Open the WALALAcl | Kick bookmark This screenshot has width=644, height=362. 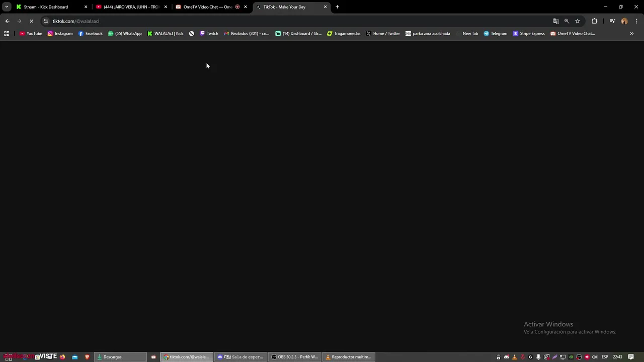tap(166, 34)
